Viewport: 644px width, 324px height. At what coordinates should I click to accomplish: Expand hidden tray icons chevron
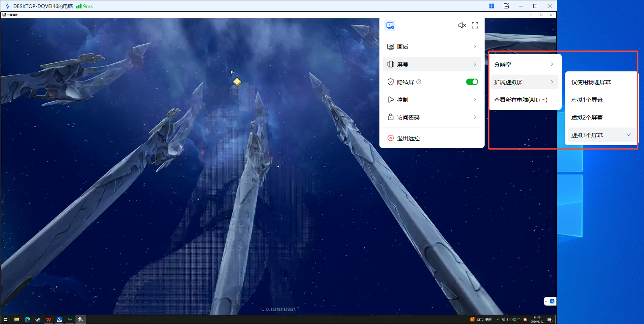tap(498, 320)
